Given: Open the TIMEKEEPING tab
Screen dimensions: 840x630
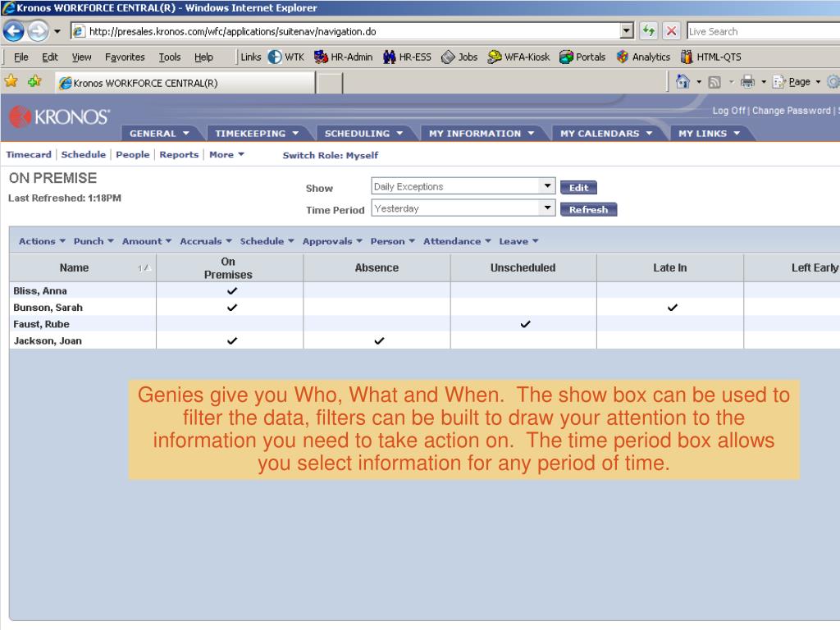Looking at the screenshot, I should tap(257, 134).
